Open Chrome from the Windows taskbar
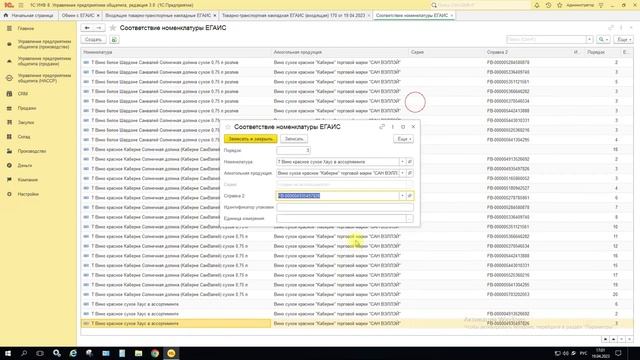The height and width of the screenshot is (360, 640). point(155,353)
